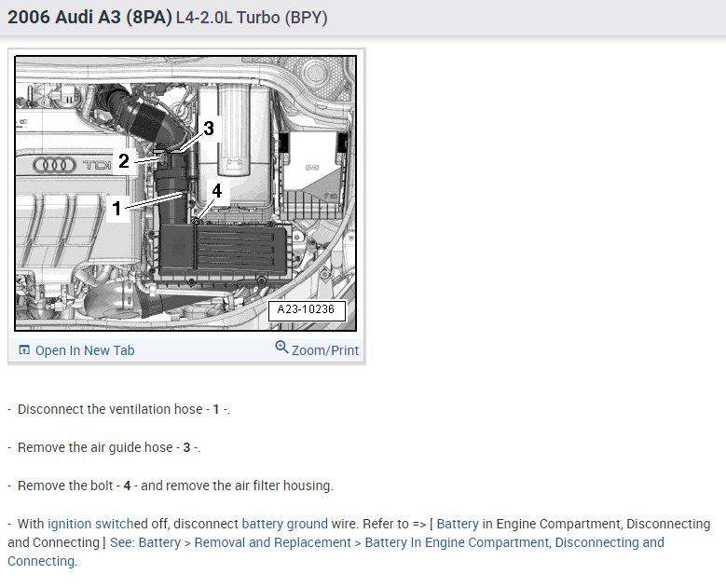Click the 'Remove the air guide hose' step

(x=104, y=447)
